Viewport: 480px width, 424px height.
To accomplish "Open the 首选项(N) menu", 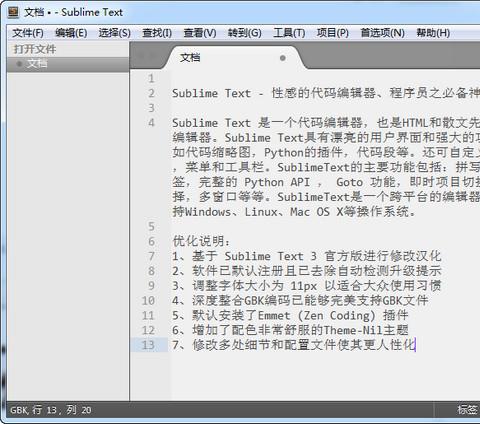I will 382,33.
